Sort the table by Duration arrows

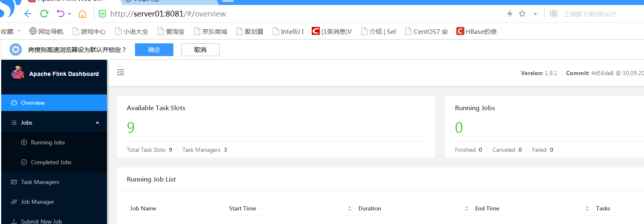tap(466, 208)
